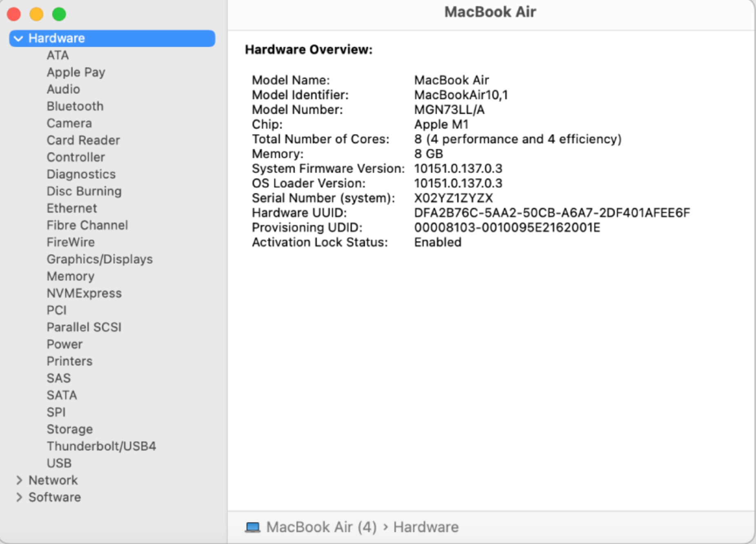Image resolution: width=756 pixels, height=544 pixels.
Task: Open the Camera hardware section
Action: pyautogui.click(x=69, y=123)
